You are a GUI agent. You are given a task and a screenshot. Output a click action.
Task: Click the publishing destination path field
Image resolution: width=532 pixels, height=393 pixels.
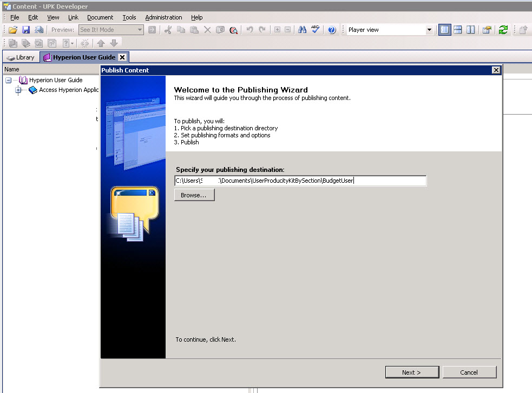300,181
